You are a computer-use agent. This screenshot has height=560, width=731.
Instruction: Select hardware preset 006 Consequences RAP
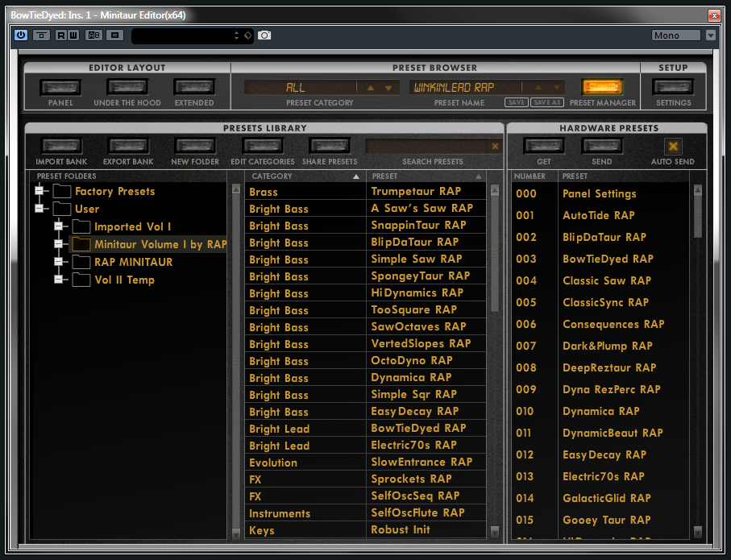(x=600, y=324)
